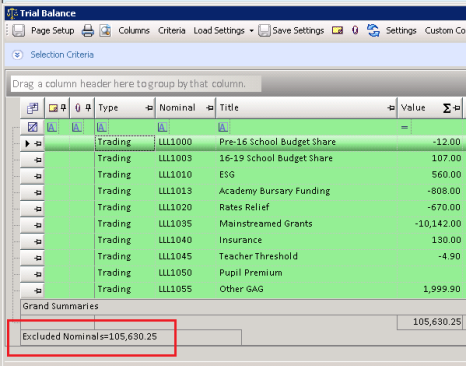This screenshot has height=366, width=466.
Task: Clear filter row using the filter icon
Action: coord(33,127)
